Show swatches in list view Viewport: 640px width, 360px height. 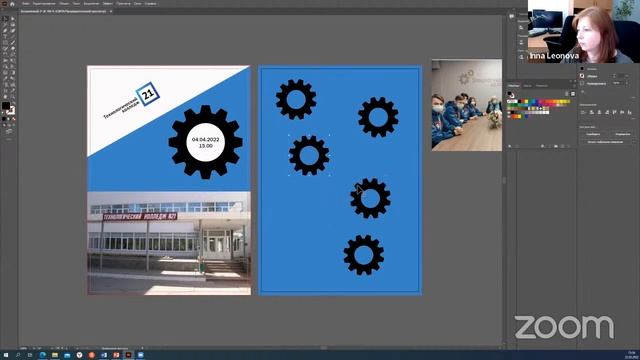[x=567, y=94]
